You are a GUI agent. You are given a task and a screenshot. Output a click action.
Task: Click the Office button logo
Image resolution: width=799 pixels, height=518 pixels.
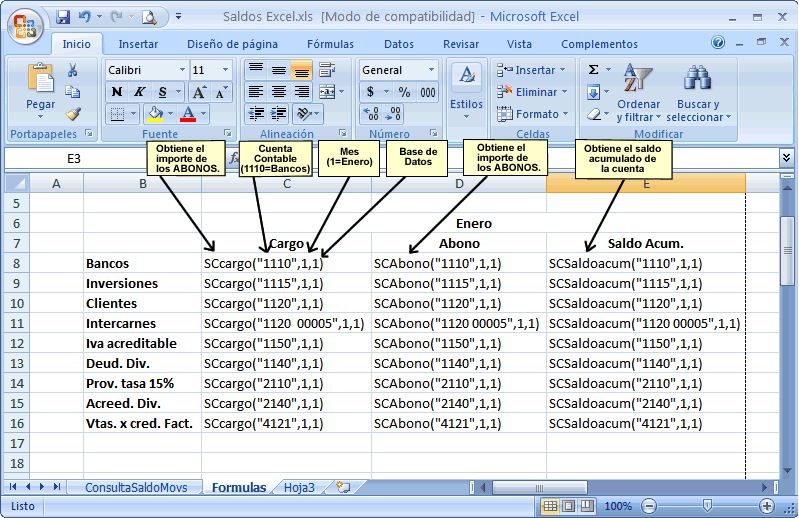(x=24, y=23)
